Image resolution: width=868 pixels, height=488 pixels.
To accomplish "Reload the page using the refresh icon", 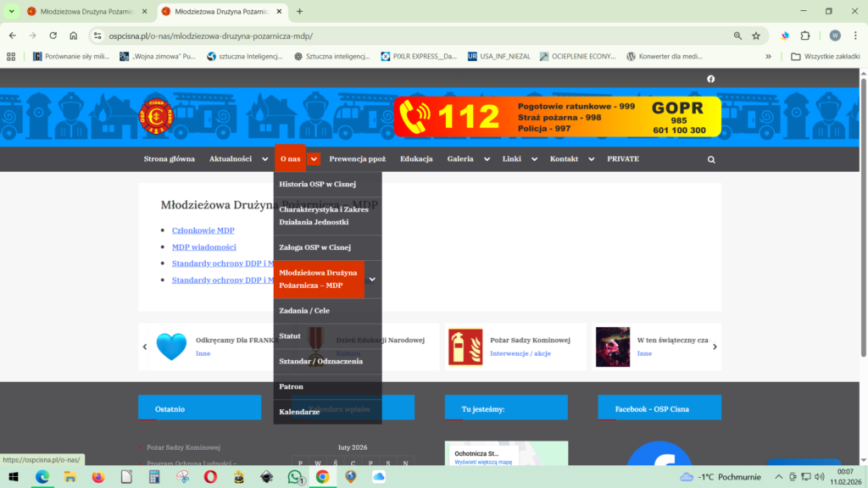I will [53, 36].
